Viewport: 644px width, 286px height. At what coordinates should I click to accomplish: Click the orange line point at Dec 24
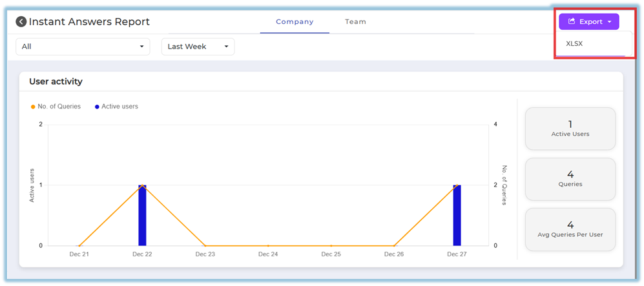click(268, 245)
